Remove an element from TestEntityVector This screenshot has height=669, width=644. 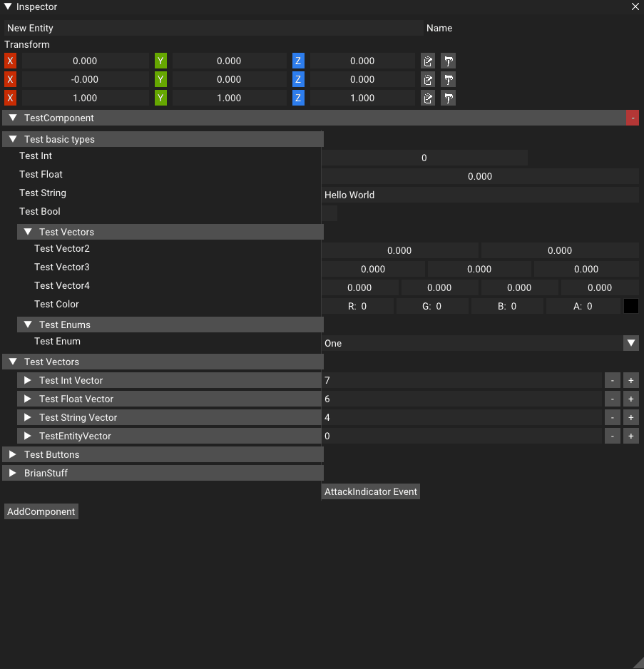point(613,436)
